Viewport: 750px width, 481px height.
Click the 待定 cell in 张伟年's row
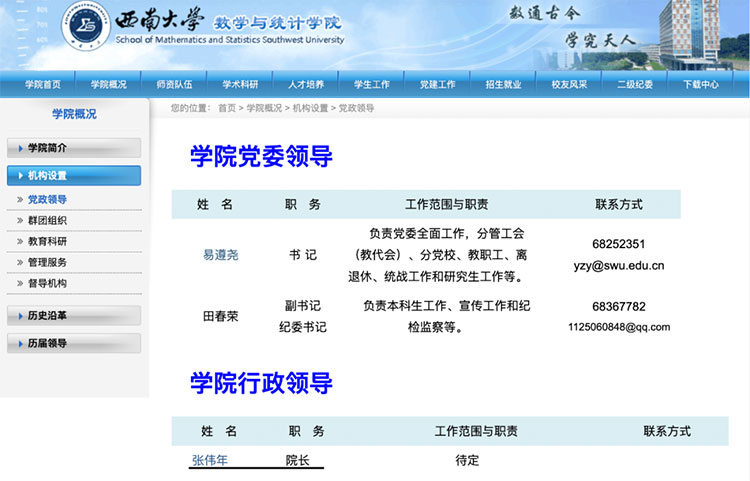point(467,460)
